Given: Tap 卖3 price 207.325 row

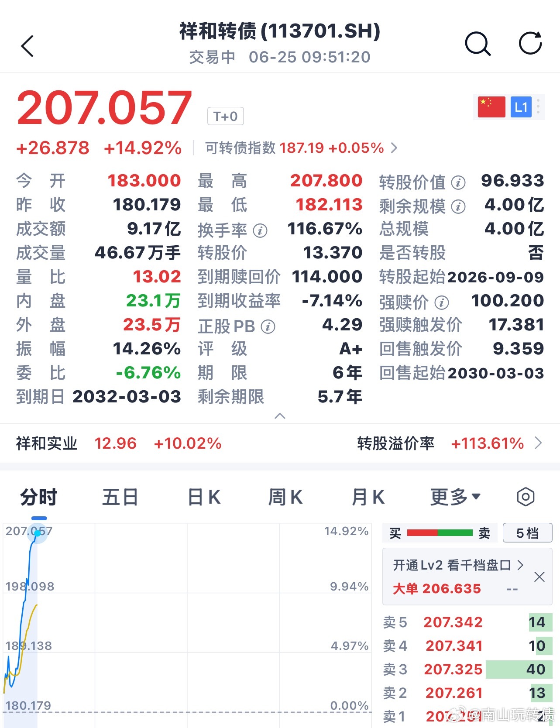Looking at the screenshot, I should (x=467, y=669).
